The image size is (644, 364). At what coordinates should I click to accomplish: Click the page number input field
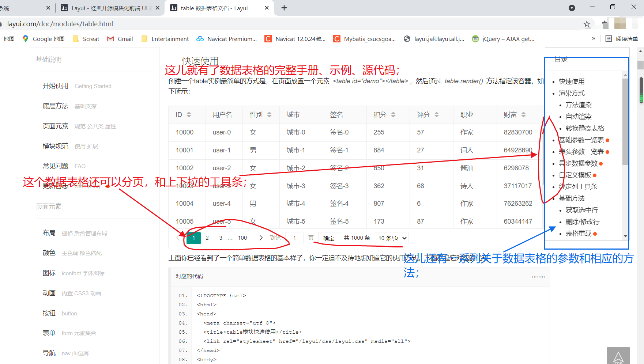[294, 238]
